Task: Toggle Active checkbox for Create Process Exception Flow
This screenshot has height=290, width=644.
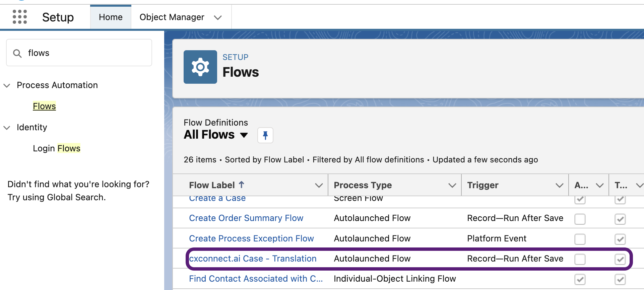Action: point(580,239)
